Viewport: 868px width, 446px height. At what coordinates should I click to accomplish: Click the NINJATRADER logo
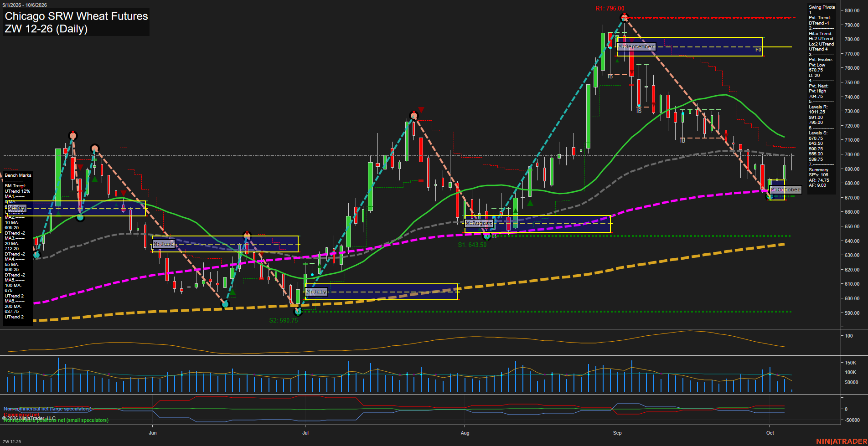(842, 441)
